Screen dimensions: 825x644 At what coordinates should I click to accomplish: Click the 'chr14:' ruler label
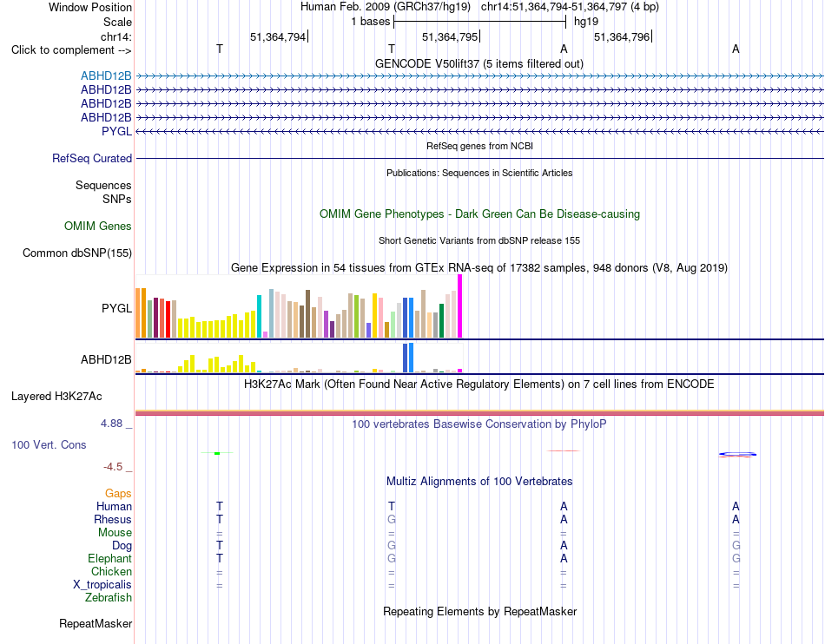pyautogui.click(x=115, y=36)
